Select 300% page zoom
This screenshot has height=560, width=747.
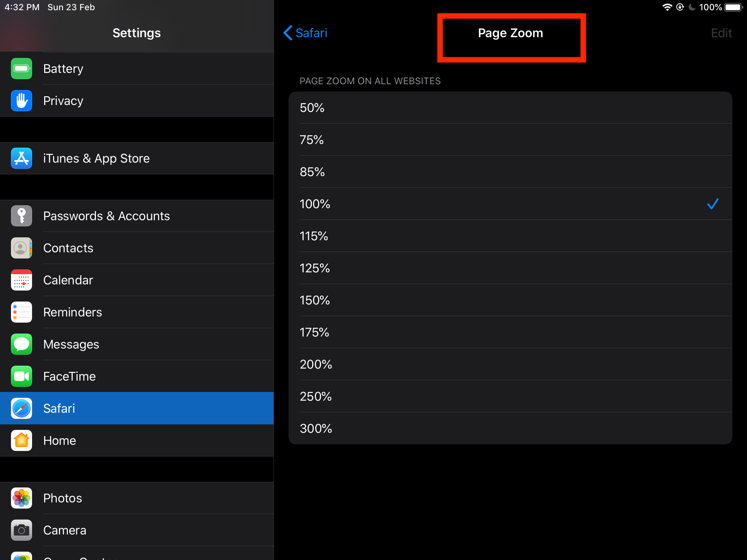coord(510,428)
